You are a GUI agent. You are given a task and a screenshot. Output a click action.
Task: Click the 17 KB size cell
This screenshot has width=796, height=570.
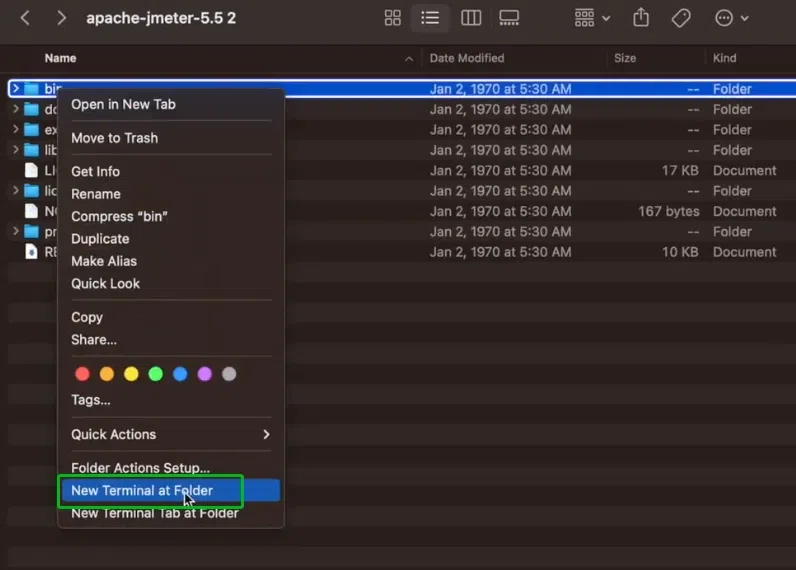click(680, 171)
